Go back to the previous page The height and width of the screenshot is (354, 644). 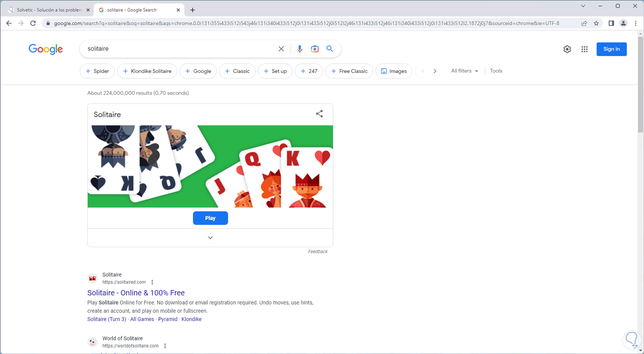tap(9, 23)
